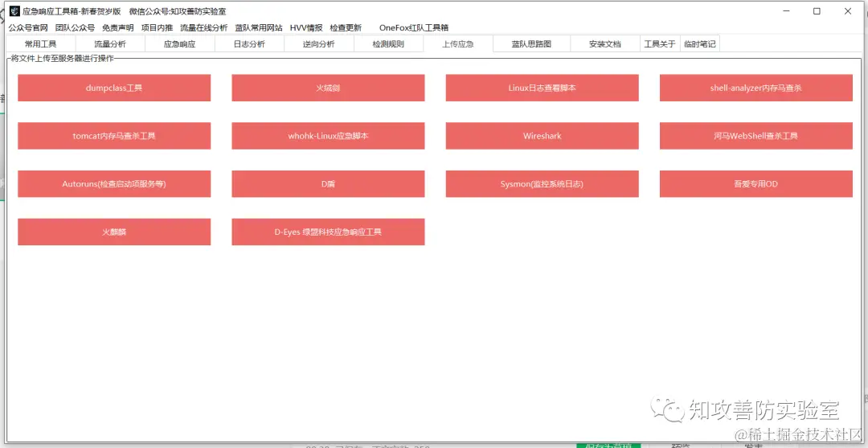This screenshot has height=448, width=868.
Task: Maximize the 应急响应工具箱 window
Action: [x=817, y=11]
